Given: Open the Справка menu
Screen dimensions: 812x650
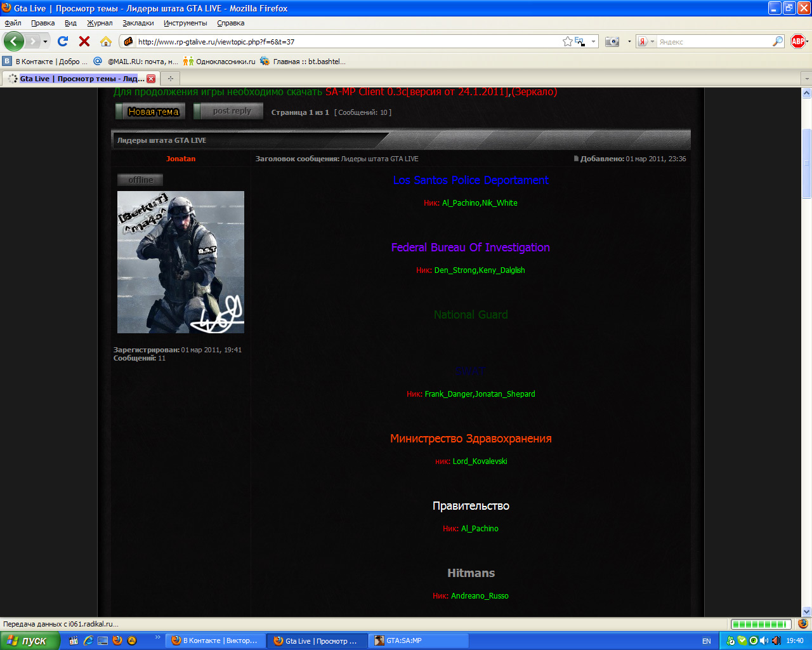Looking at the screenshot, I should click(231, 23).
